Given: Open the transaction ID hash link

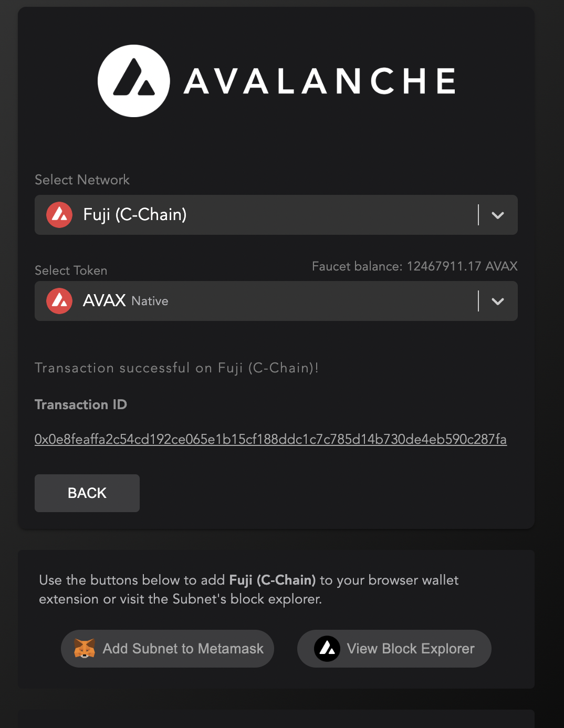Looking at the screenshot, I should [270, 439].
